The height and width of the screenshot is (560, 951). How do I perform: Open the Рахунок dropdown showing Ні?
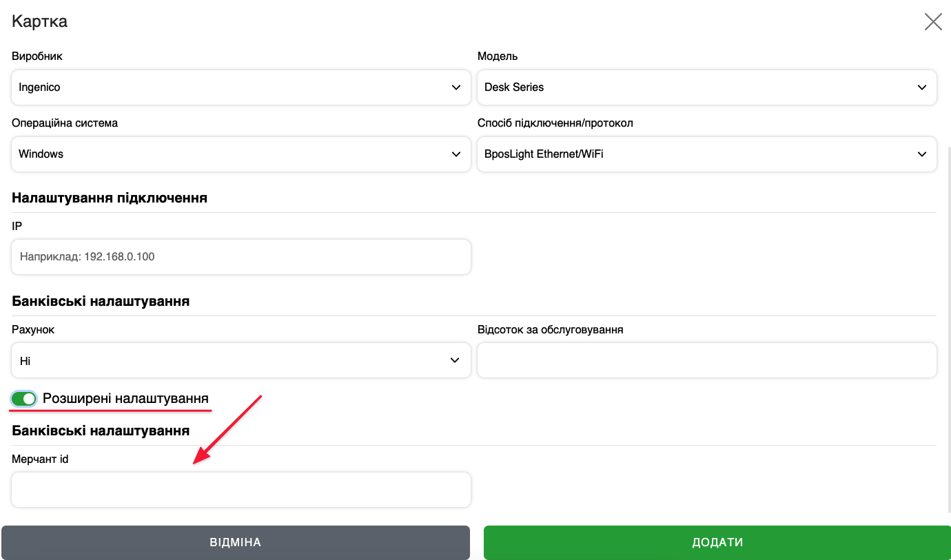click(241, 361)
